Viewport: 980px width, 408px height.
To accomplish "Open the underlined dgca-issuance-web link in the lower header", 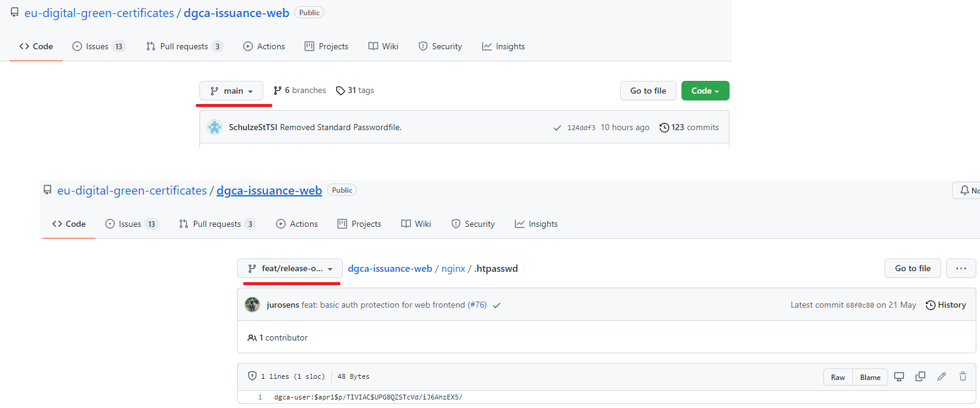I will click(x=269, y=190).
